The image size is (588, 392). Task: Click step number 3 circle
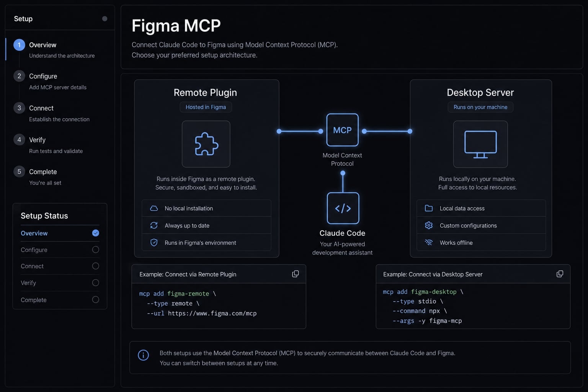pyautogui.click(x=19, y=108)
